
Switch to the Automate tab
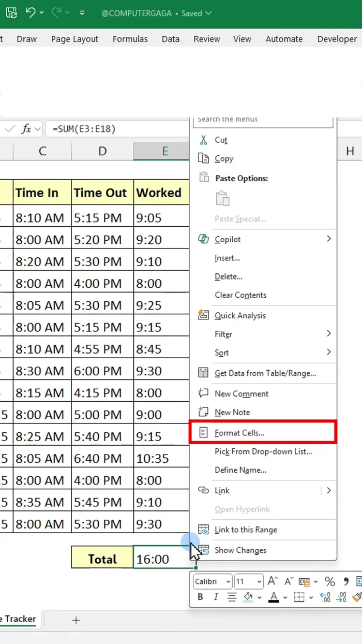pyautogui.click(x=284, y=39)
